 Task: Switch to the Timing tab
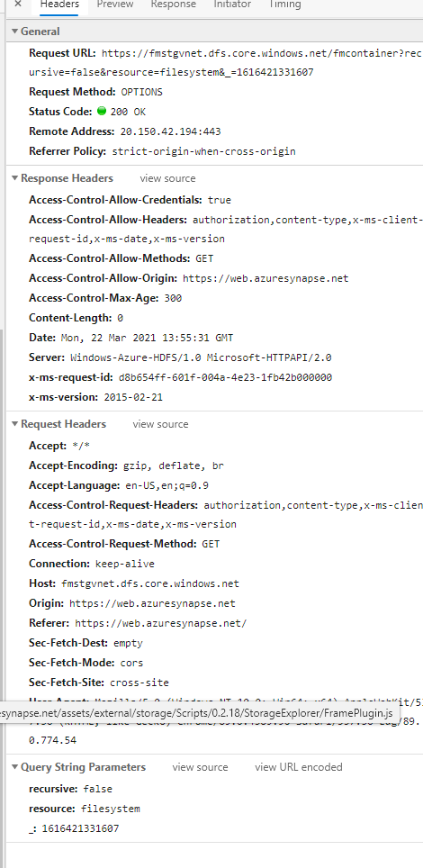point(284,5)
